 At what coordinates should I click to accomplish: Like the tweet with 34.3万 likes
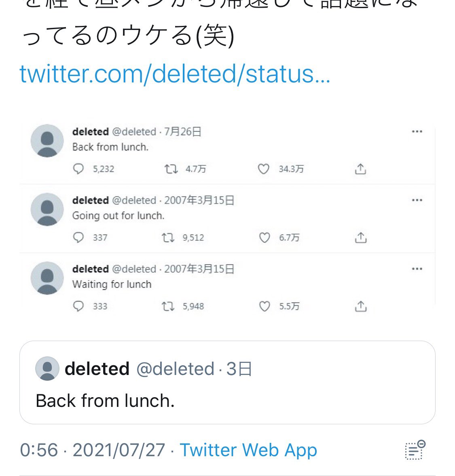point(264,168)
